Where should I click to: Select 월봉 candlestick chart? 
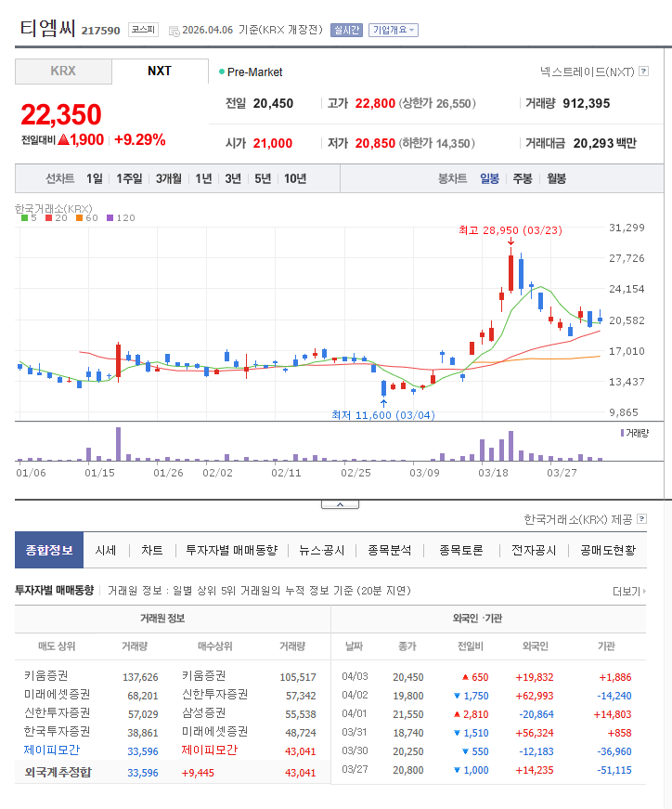point(557,178)
